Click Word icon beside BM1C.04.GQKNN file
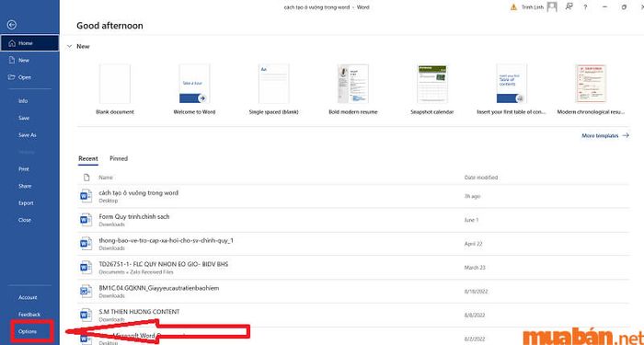This screenshot has height=345, width=644. (x=86, y=292)
